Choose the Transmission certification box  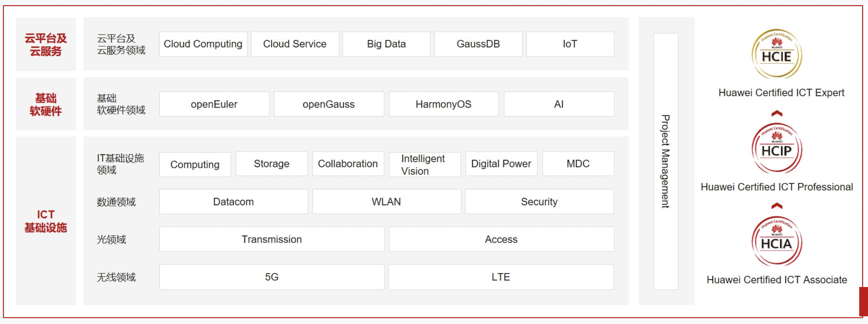272,239
